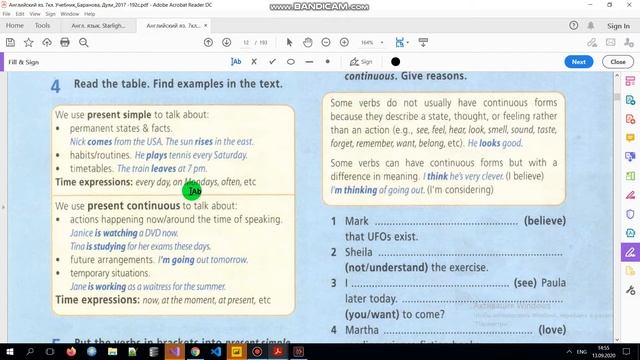Viewport: 640px width, 360px height.
Task: Close the current document tab
Action: point(206,25)
